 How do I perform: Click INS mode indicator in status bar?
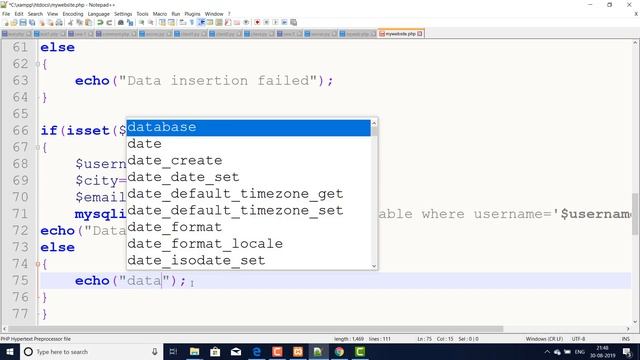(x=625, y=339)
